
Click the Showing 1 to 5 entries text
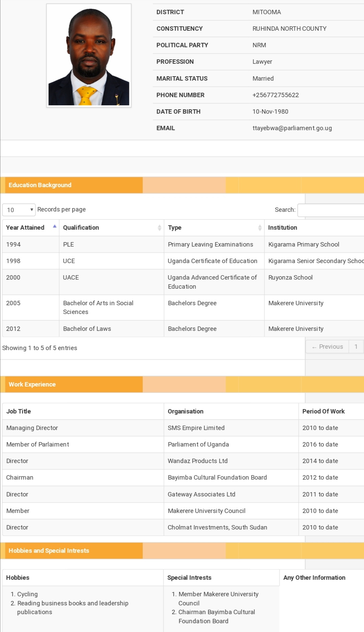pyautogui.click(x=40, y=348)
